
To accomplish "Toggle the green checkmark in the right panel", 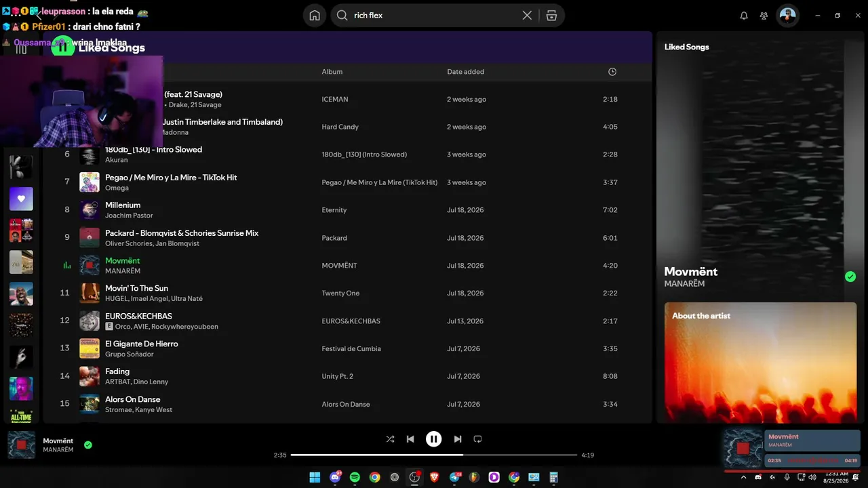I will tap(850, 277).
